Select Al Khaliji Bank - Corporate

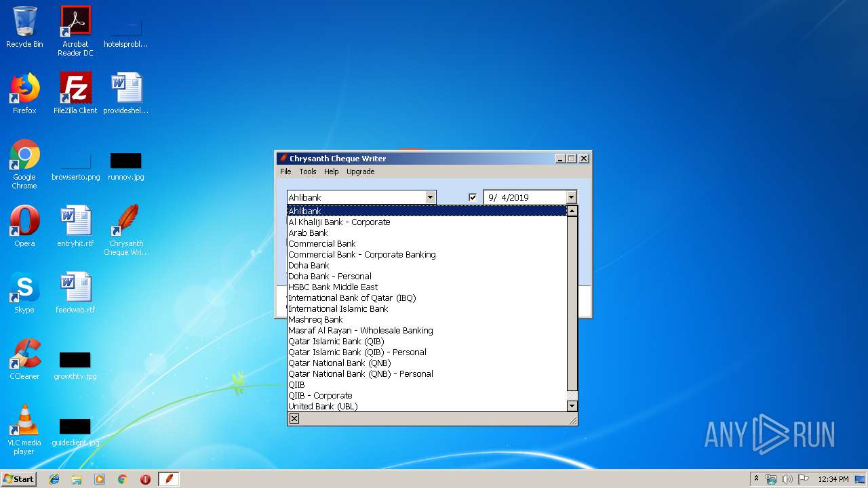coord(427,222)
